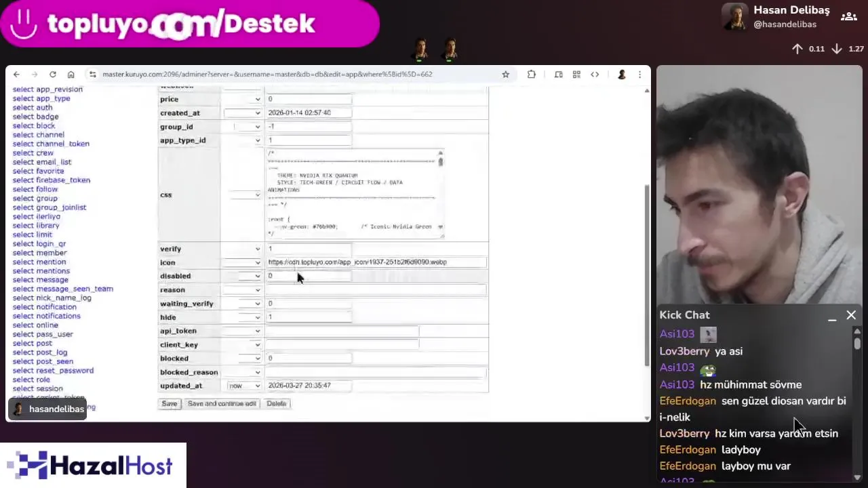Click the updated_at value field
This screenshot has width=868, height=488.
[309, 386]
